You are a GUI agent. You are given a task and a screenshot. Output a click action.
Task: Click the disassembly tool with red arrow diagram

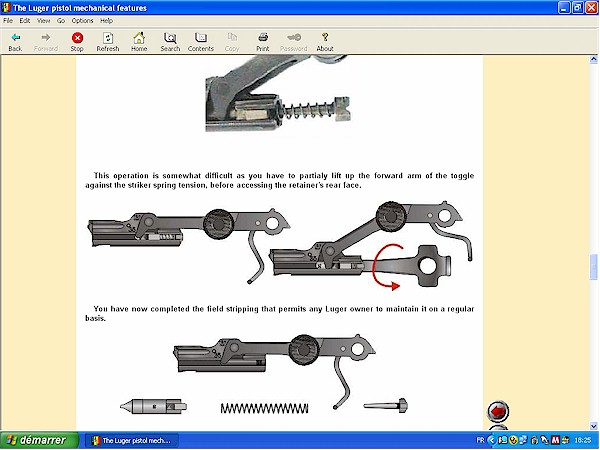[x=370, y=245]
